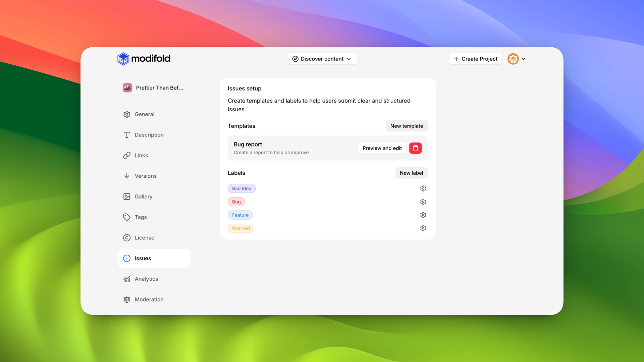Open the user avatar account menu chevron

[524, 59]
